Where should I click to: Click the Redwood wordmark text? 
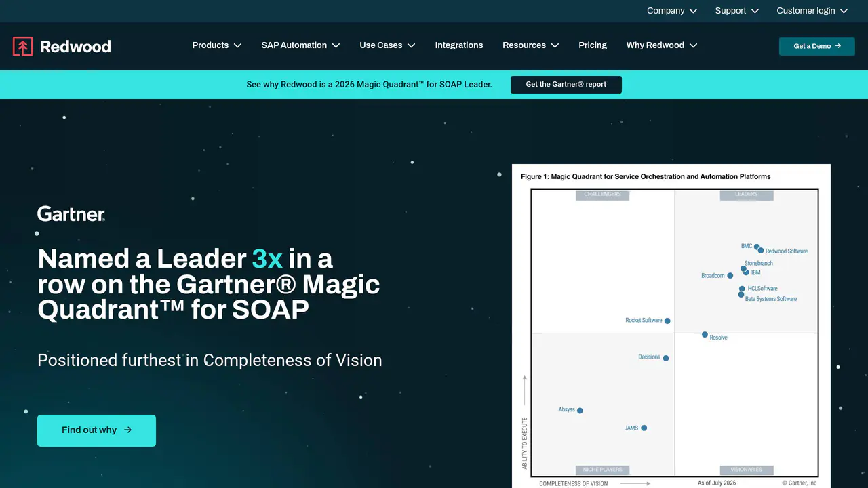pyautogui.click(x=75, y=46)
